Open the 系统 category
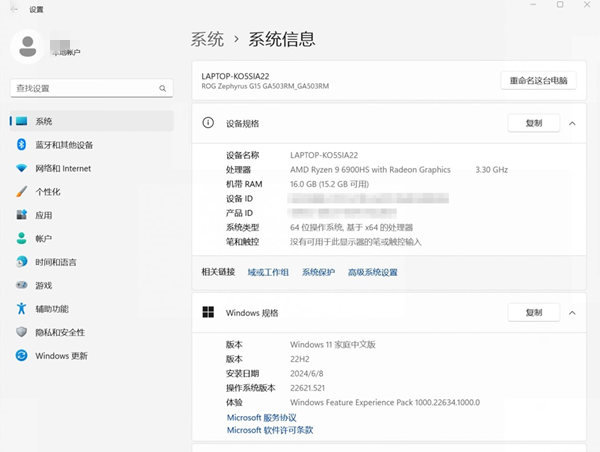The width and height of the screenshot is (600, 452). coord(92,121)
